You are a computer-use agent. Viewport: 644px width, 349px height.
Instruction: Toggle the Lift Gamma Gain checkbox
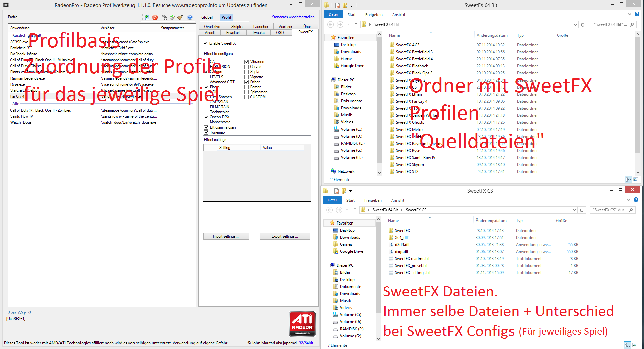(x=206, y=127)
